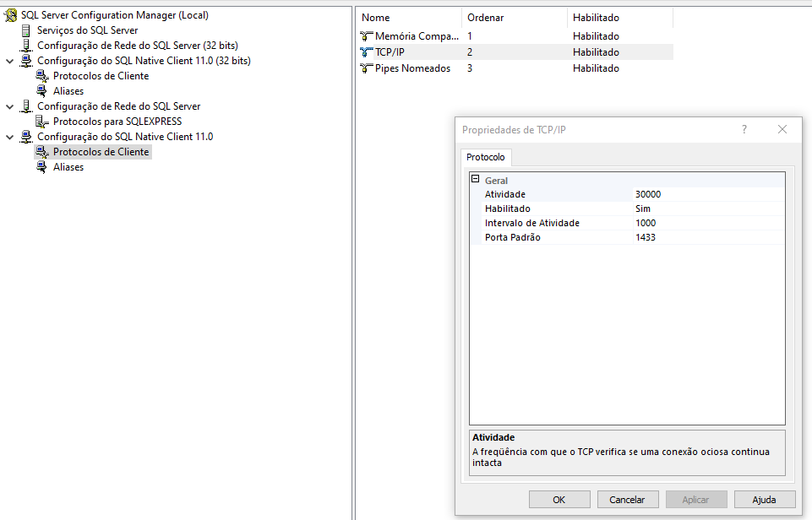This screenshot has height=520, width=812.
Task: Select the Porta Padrão property label
Action: click(x=513, y=238)
